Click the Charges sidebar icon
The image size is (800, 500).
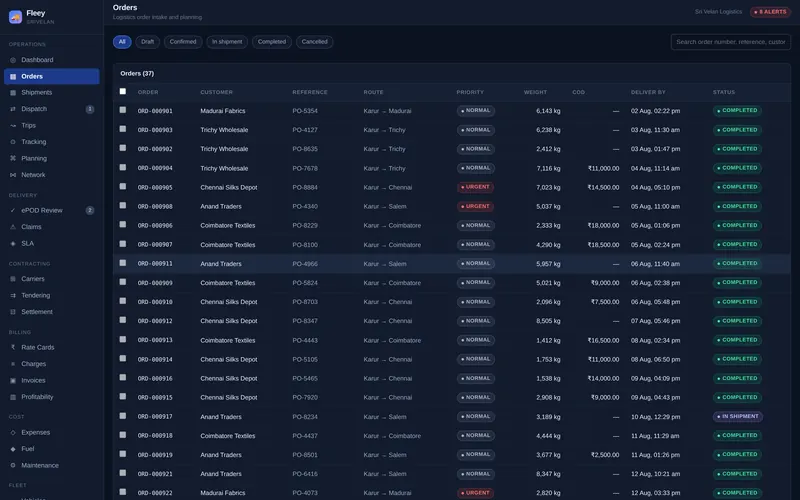pyautogui.click(x=13, y=364)
